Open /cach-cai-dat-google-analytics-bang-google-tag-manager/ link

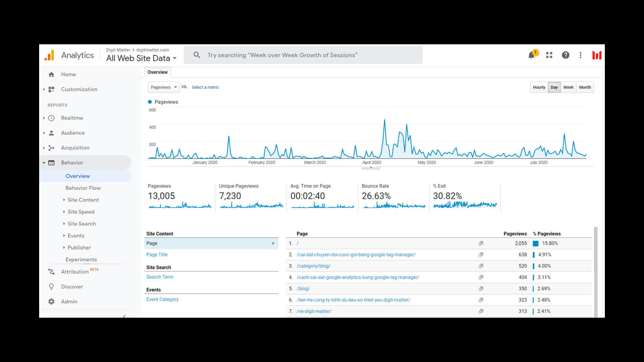pos(358,277)
